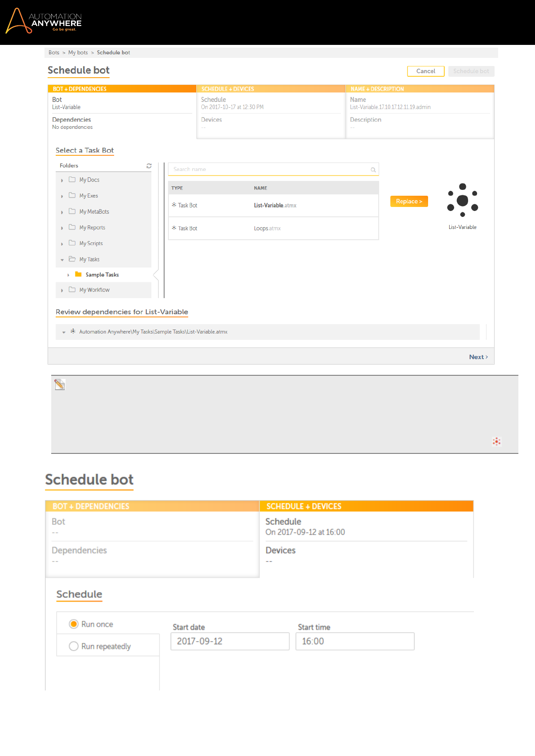
Task: Click the folders refresh icon
Action: (149, 166)
